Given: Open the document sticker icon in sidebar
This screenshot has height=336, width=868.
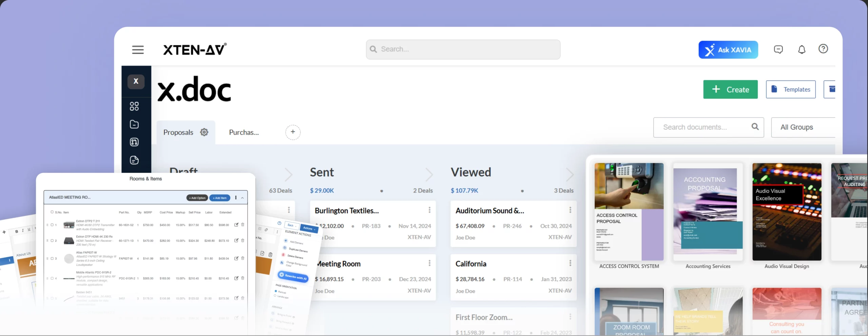Looking at the screenshot, I should (134, 160).
